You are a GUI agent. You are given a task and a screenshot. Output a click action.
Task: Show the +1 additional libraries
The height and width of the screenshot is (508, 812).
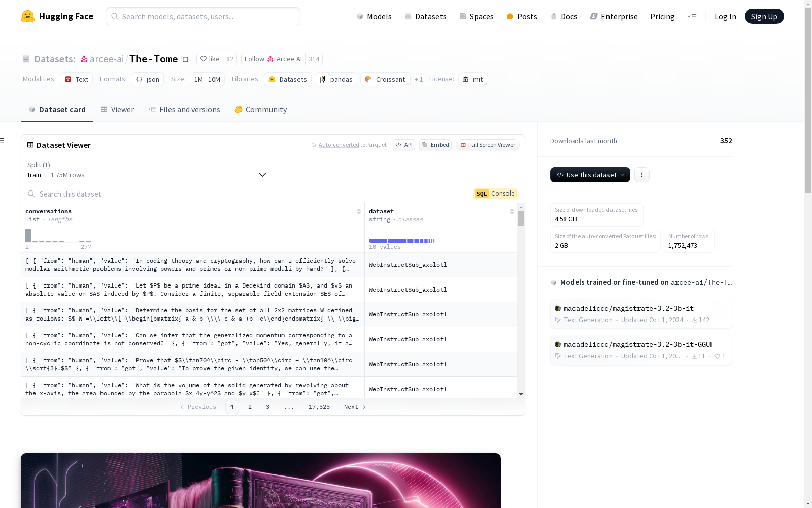[x=419, y=79]
